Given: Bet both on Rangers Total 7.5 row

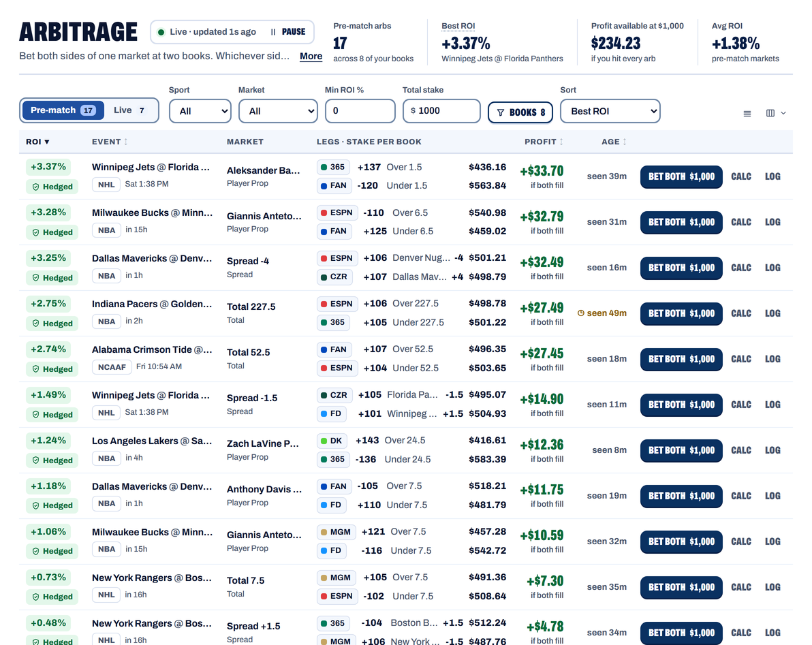Looking at the screenshot, I should [681, 587].
